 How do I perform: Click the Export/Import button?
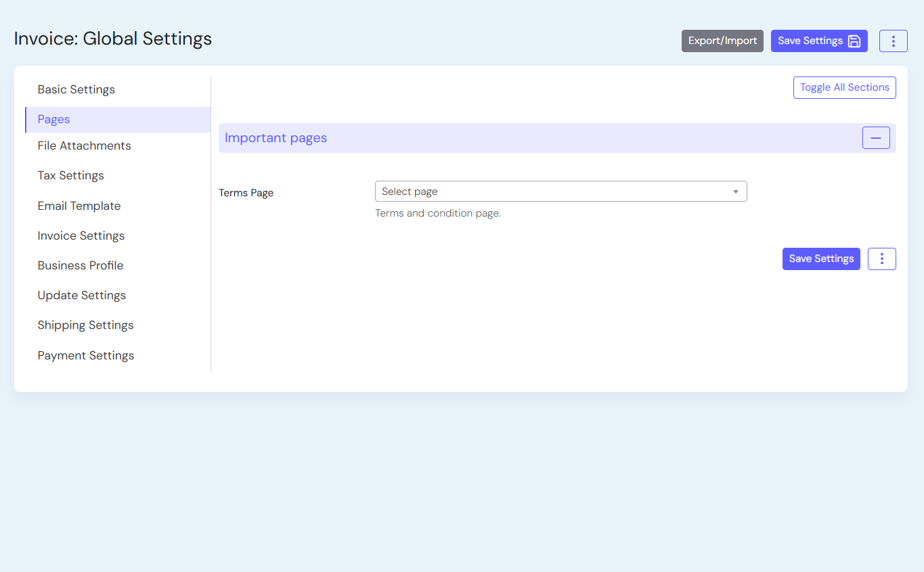tap(722, 41)
